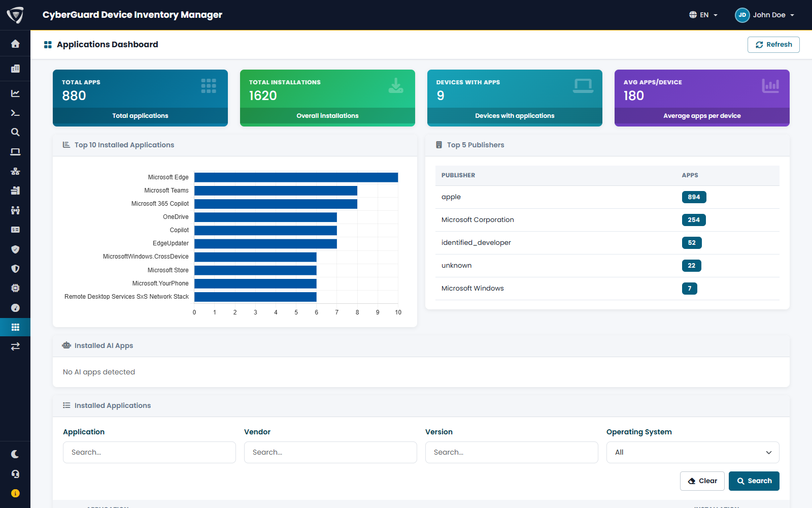Open the home icon in the sidebar
812x508 pixels.
pos(15,44)
